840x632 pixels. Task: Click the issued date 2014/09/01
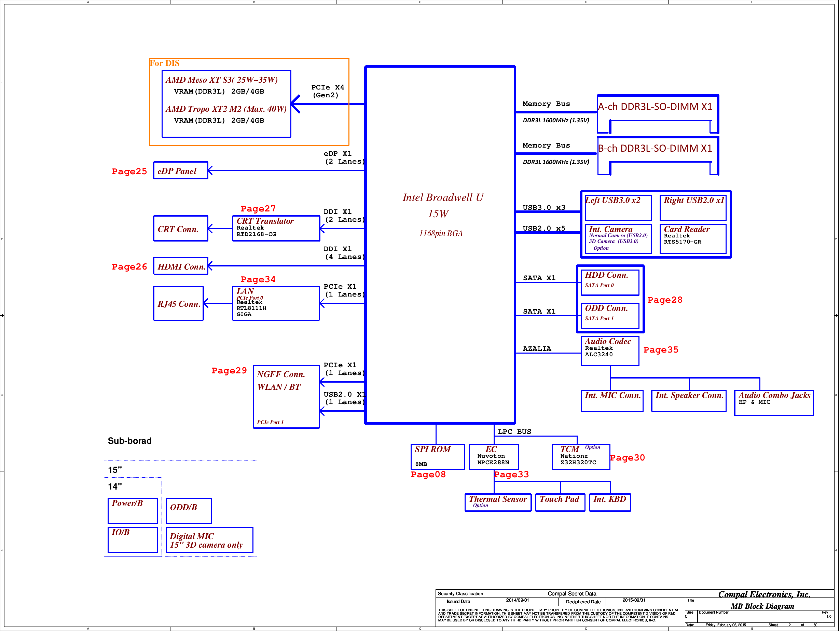517,601
